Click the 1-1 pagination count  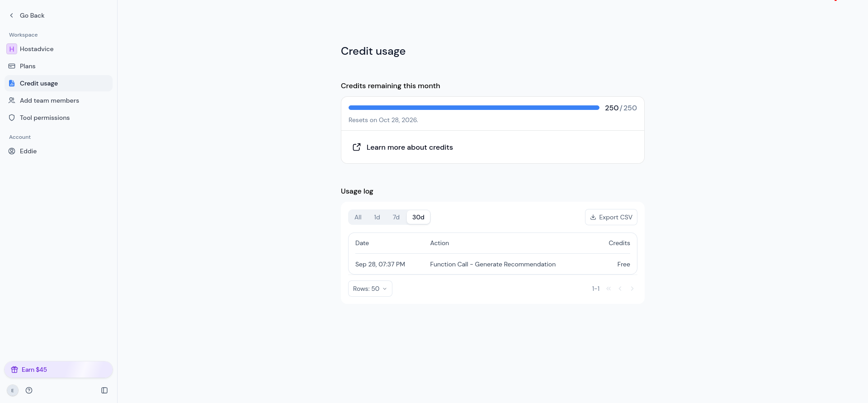click(x=596, y=289)
